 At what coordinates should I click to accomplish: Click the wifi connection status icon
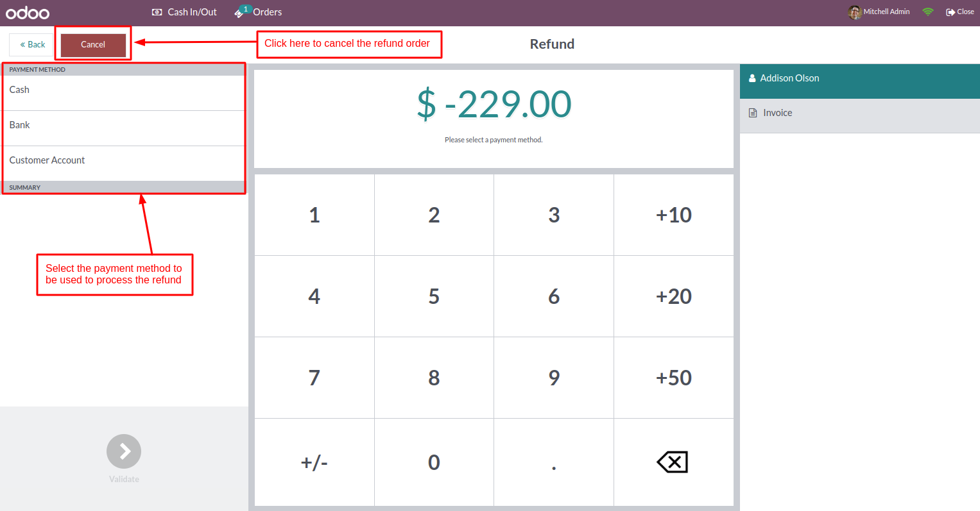[x=927, y=12]
